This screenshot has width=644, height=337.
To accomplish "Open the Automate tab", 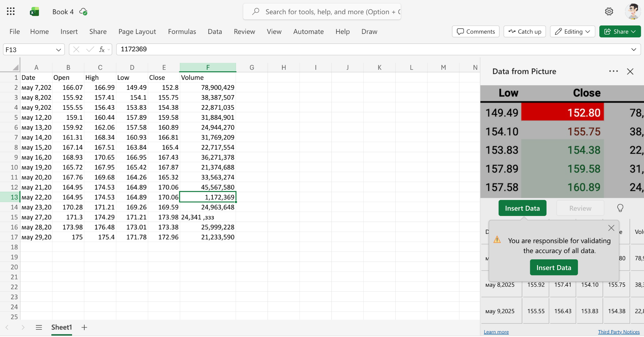I will (308, 31).
